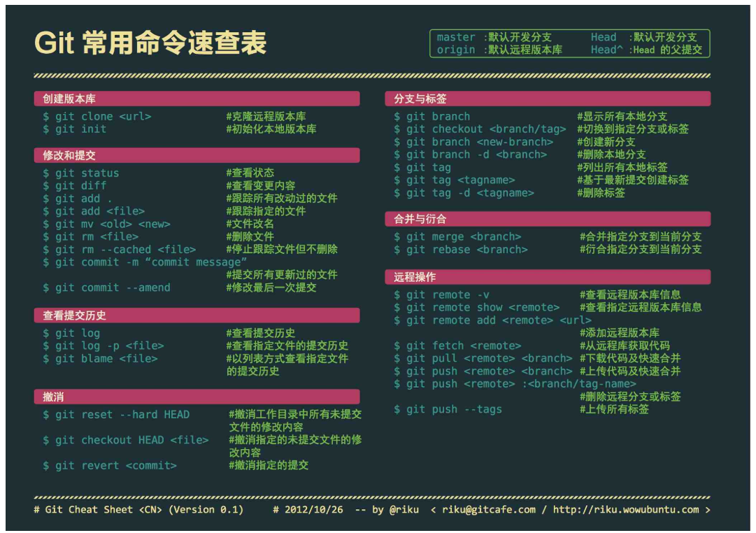
Task: Click the comment '#克隆远程版本库'
Action: (266, 117)
